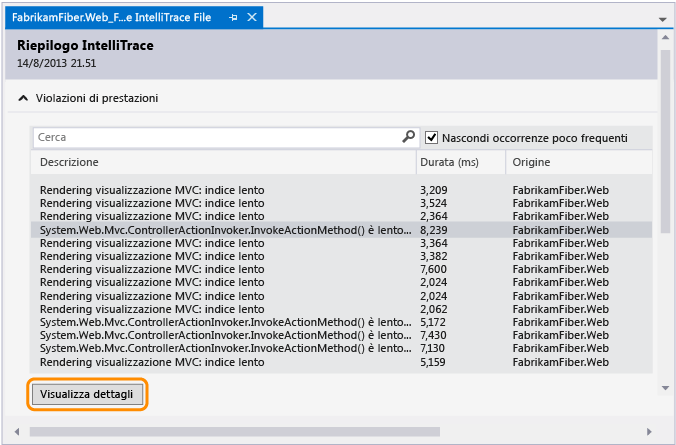
Task: Click the Riepilogo IntelliTrace heading
Action: 85,45
